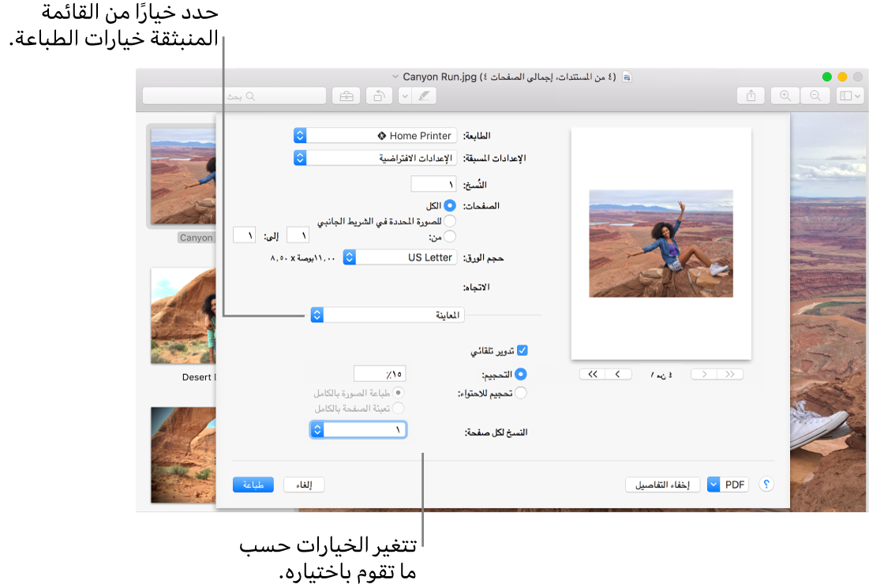Open the Presets popup menu
869x588 pixels.
(375, 158)
